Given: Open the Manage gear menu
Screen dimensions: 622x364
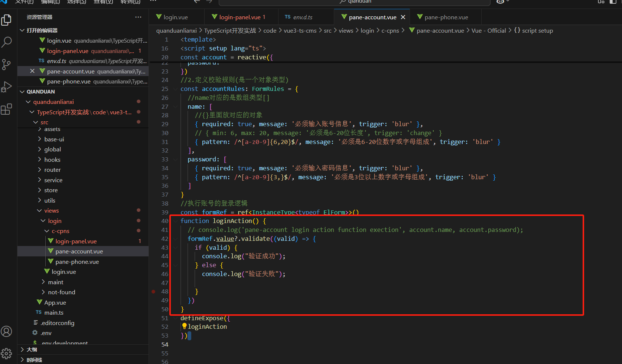Looking at the screenshot, I should (6, 354).
